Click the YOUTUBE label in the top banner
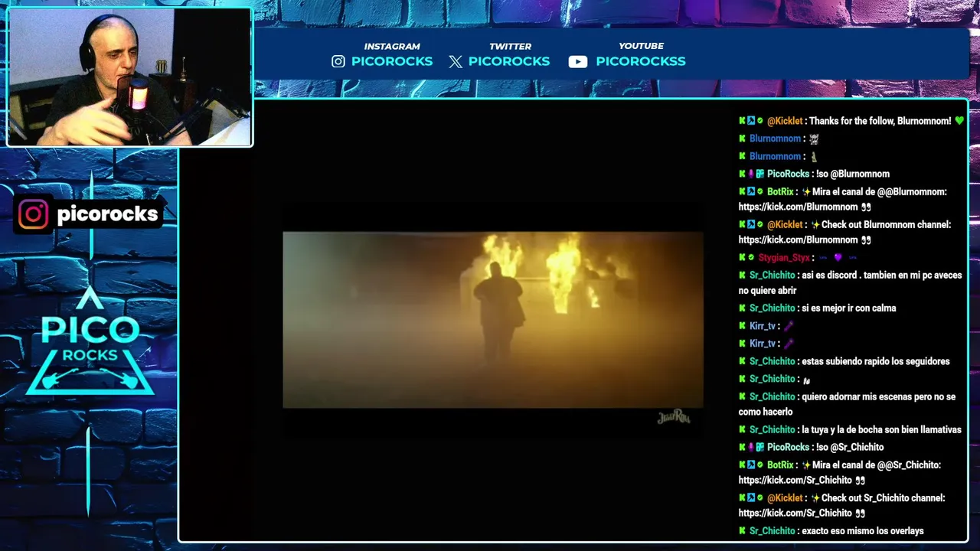Screen dimensions: 980x551 (641, 46)
